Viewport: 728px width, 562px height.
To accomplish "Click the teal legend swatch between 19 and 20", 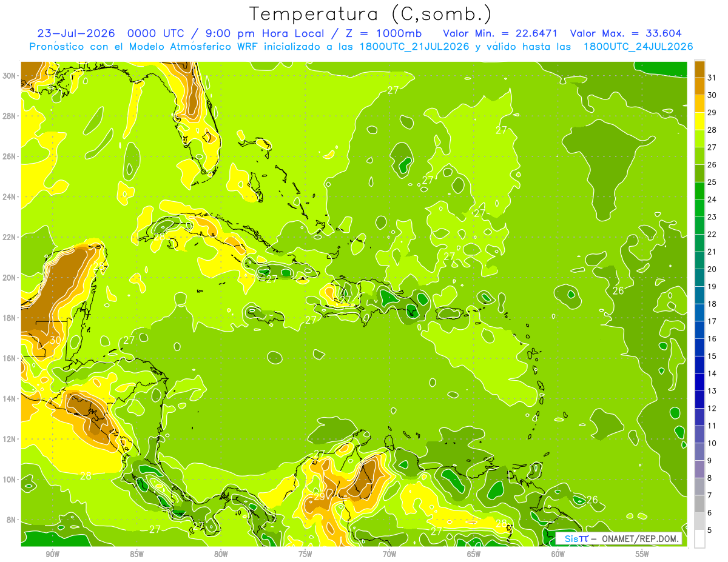I will point(699,278).
